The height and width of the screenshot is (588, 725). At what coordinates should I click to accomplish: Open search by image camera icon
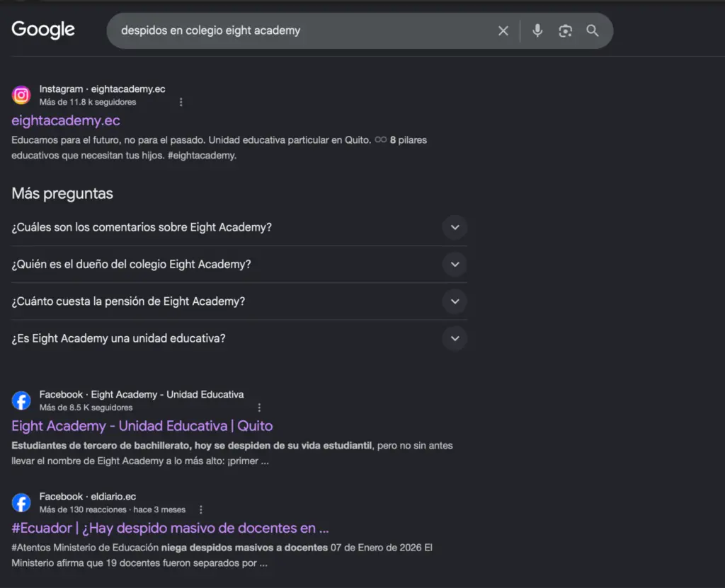click(x=565, y=31)
